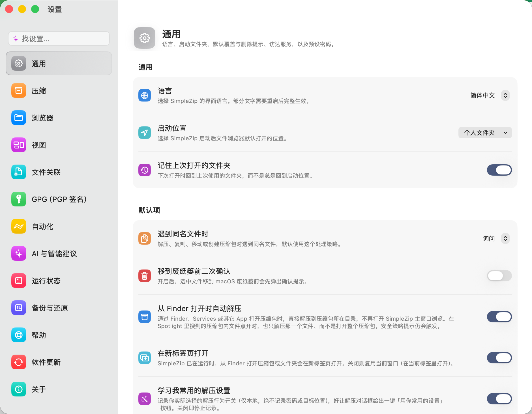Focus the 找设置 search field

[59, 38]
